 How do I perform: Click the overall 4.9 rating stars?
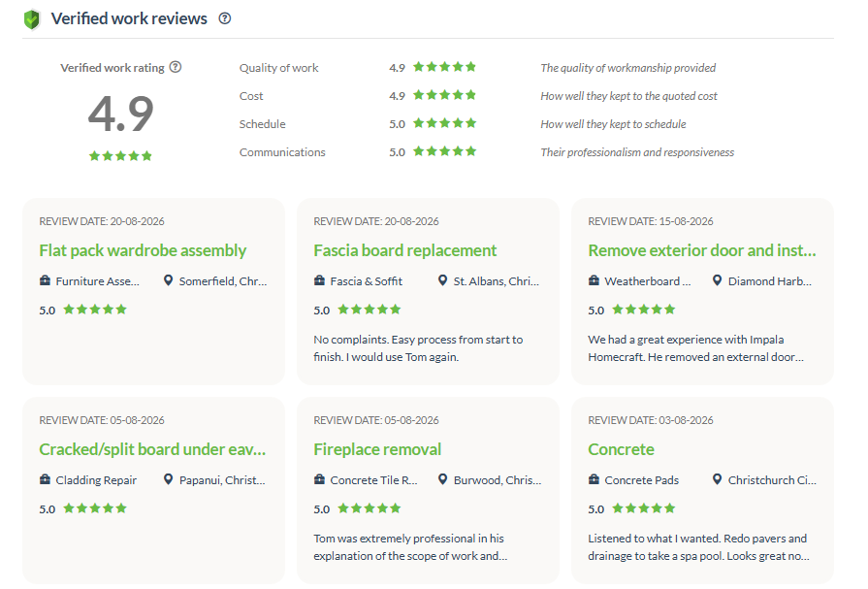coord(120,155)
